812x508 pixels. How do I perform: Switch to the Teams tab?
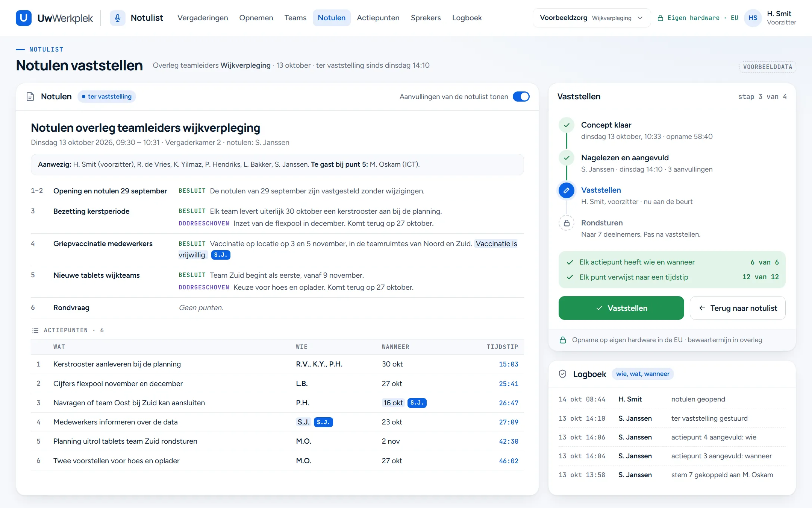click(295, 18)
